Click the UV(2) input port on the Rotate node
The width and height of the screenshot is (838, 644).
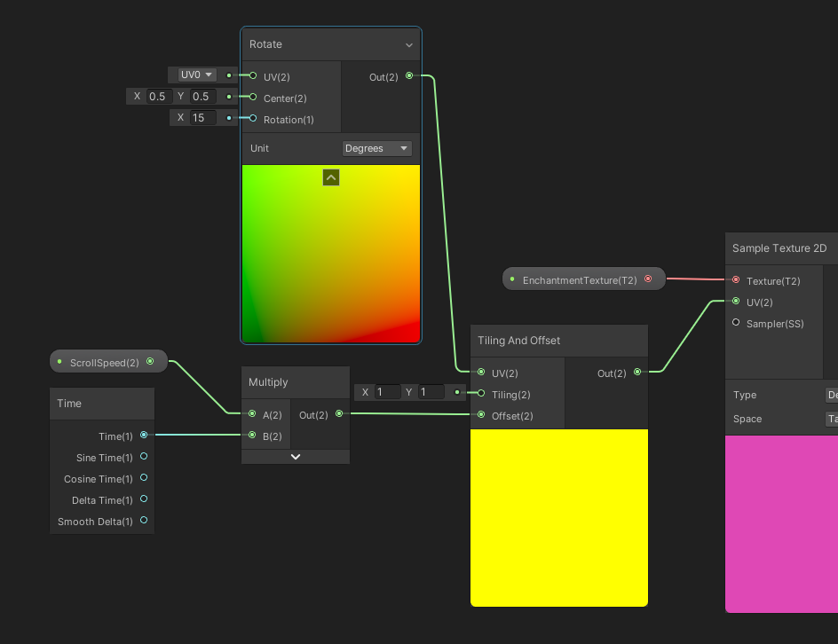tap(251, 76)
